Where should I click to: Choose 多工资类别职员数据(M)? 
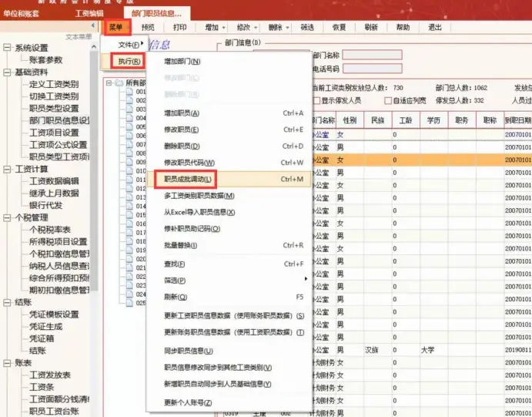point(199,196)
